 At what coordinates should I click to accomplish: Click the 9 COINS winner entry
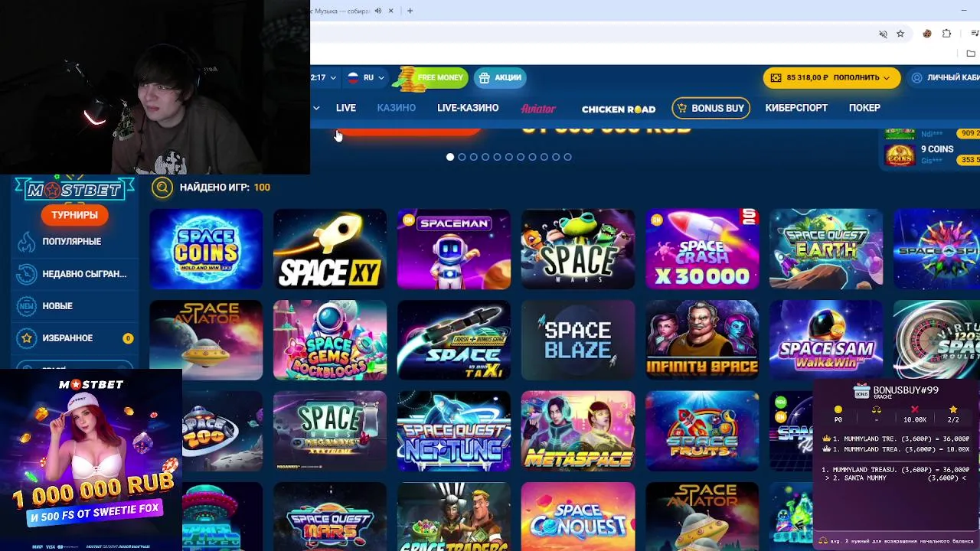point(932,155)
